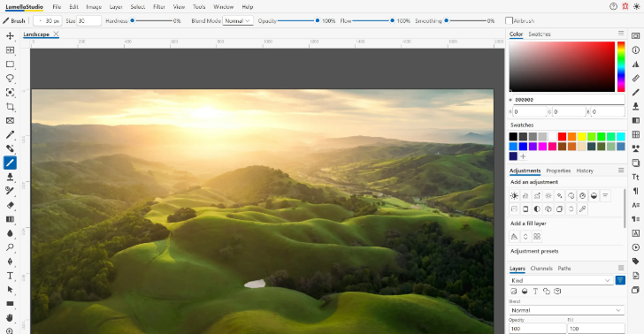Toggle the shape layers filter

tap(547, 292)
